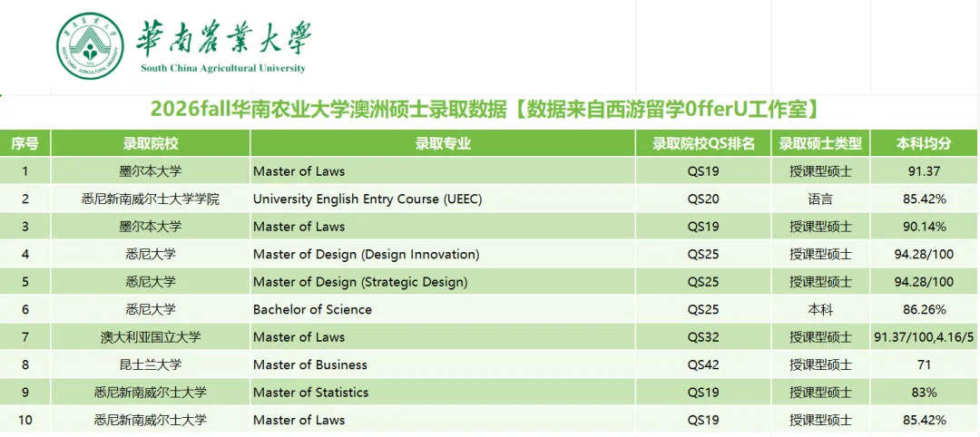Select the score cell showing 71
This screenshot has height=437, width=980.
[x=925, y=364]
